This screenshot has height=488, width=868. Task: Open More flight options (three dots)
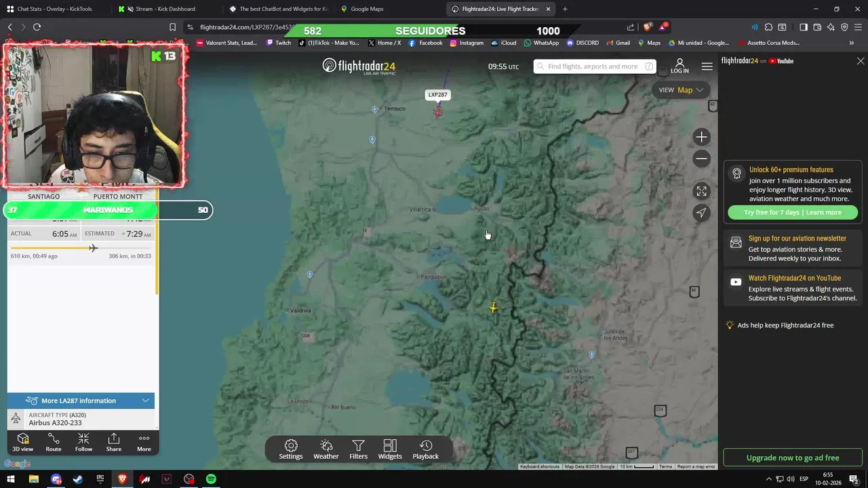coord(144,443)
